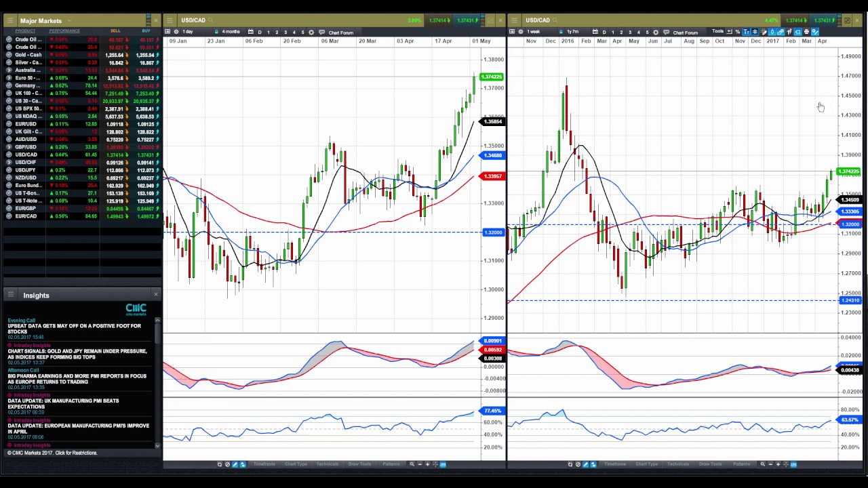Screen dimensions: 868x488
Task: Expand the USD/JPY row arrow
Action: tap(9, 170)
